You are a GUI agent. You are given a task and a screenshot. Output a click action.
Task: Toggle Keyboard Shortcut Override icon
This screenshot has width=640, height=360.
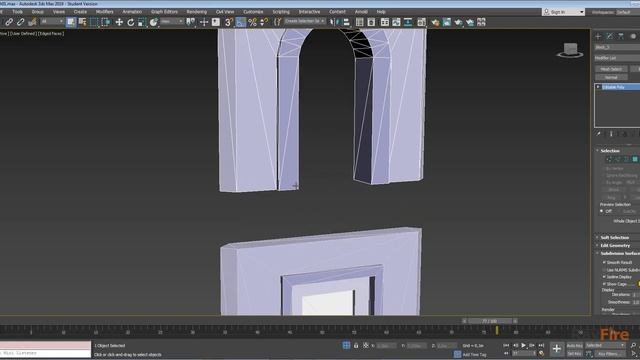point(216,22)
